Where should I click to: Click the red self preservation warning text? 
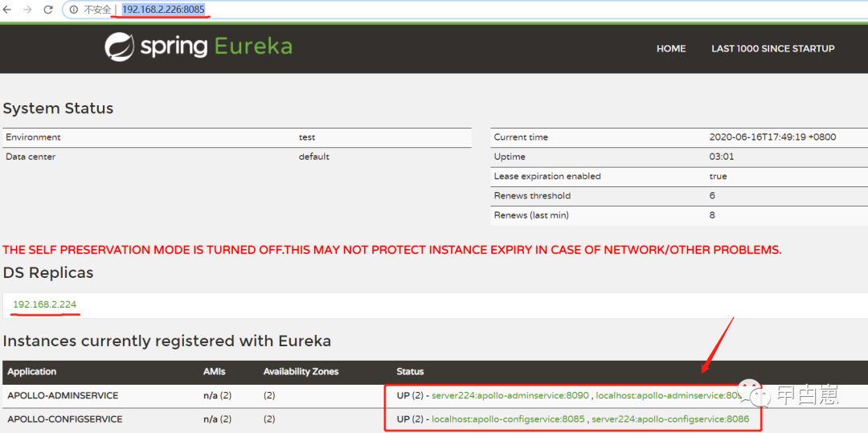click(x=392, y=250)
